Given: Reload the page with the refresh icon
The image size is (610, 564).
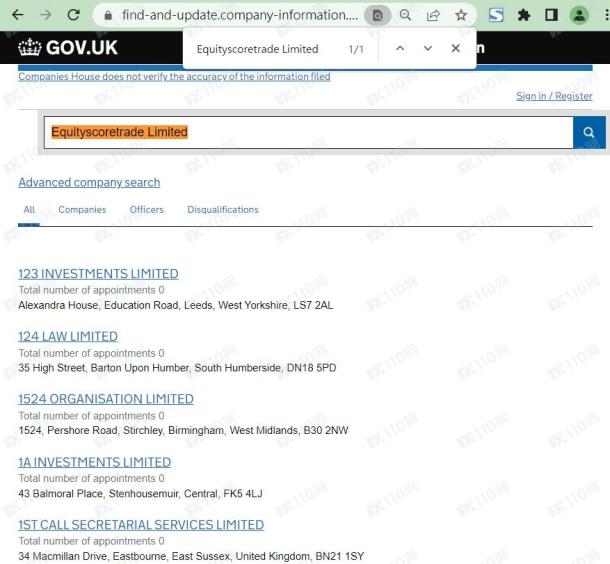Looking at the screenshot, I should tap(74, 15).
